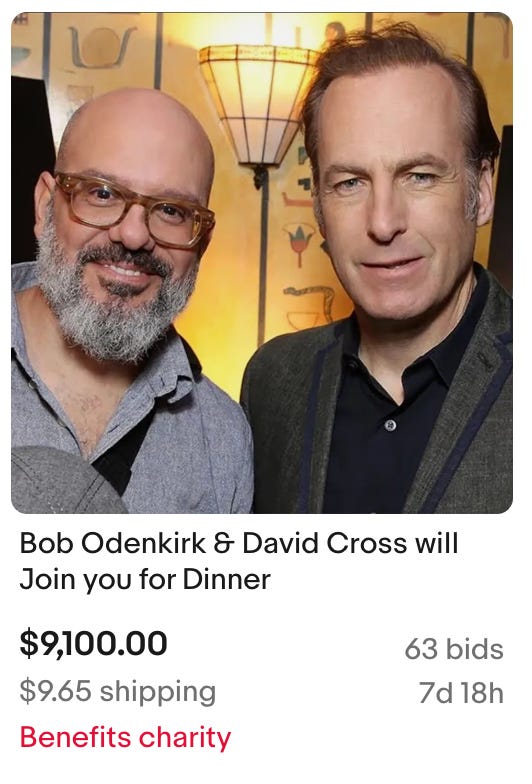Click 'David Cross' in the listing title
The height and width of the screenshot is (784, 532).
pos(324,543)
